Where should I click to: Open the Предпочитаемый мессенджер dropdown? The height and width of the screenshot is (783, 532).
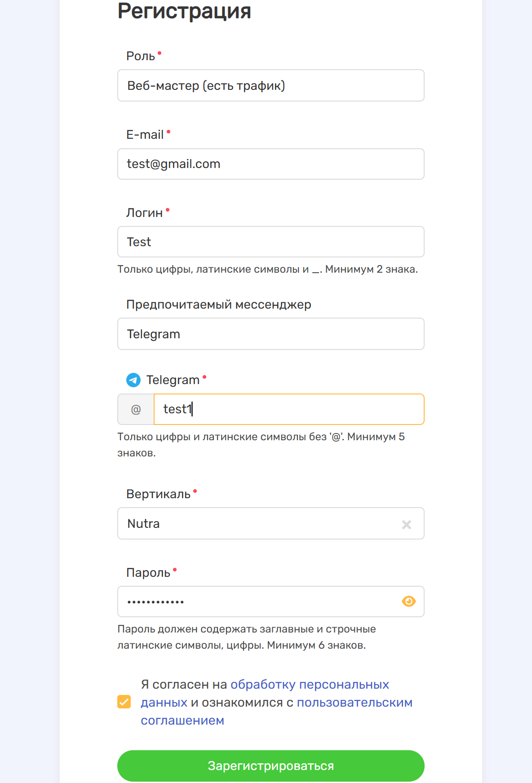pos(271,334)
